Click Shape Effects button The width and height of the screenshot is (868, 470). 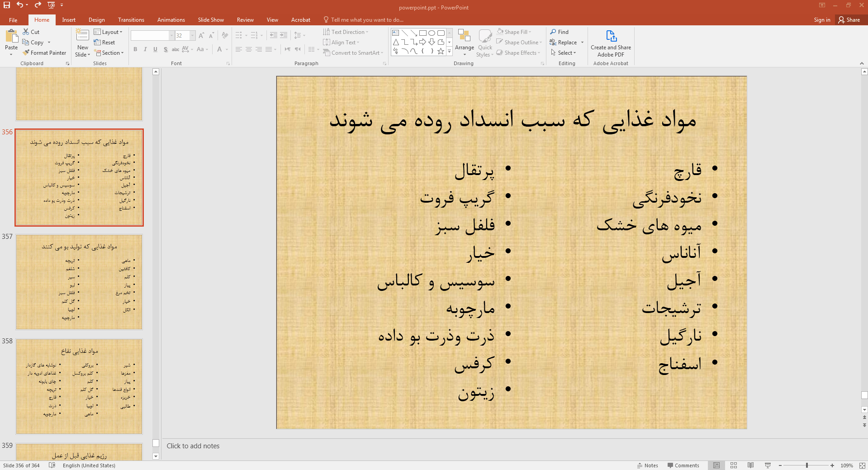[518, 52]
